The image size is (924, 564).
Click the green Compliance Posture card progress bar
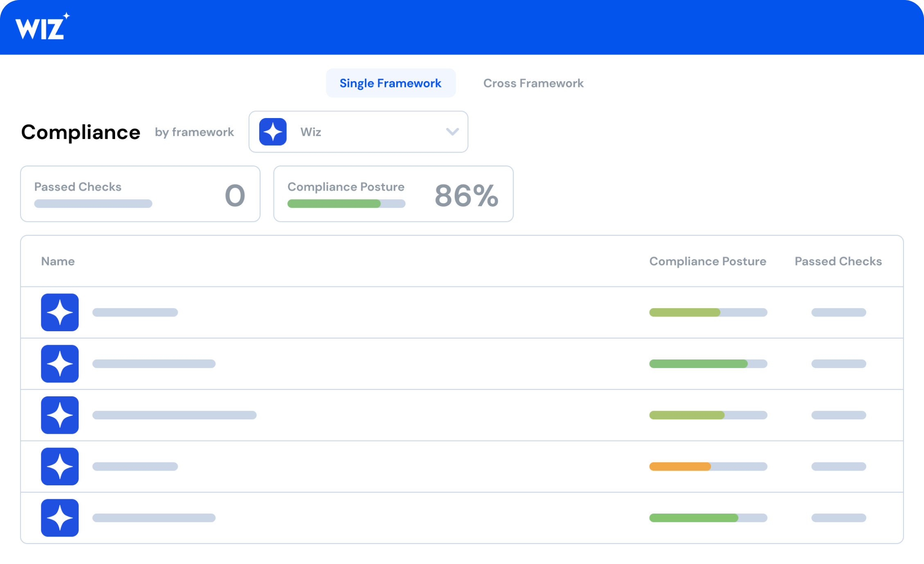click(346, 204)
